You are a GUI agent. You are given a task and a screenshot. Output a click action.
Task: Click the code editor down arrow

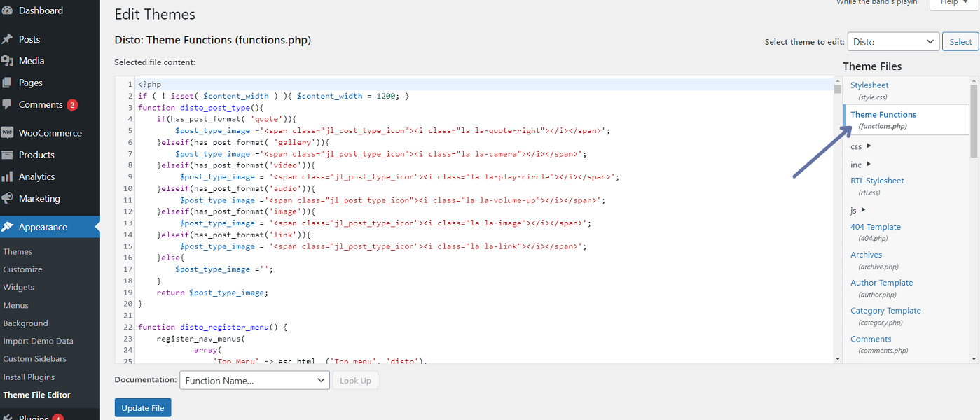pyautogui.click(x=838, y=359)
